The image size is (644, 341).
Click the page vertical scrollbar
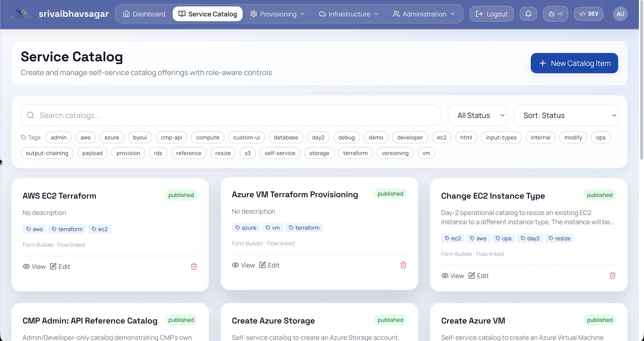click(x=641, y=80)
